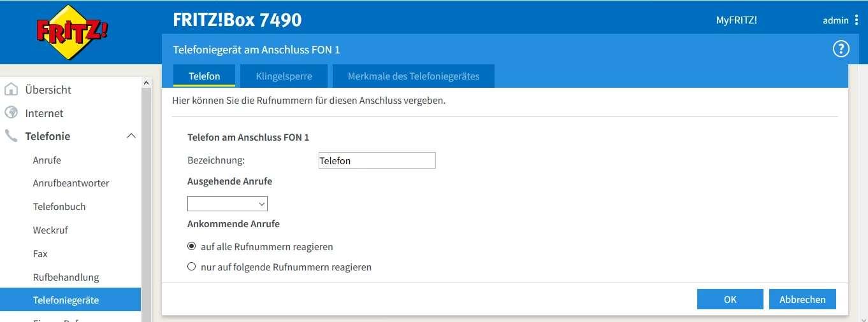Open the Telefonie sidebar section
868x322 pixels.
[x=48, y=136]
